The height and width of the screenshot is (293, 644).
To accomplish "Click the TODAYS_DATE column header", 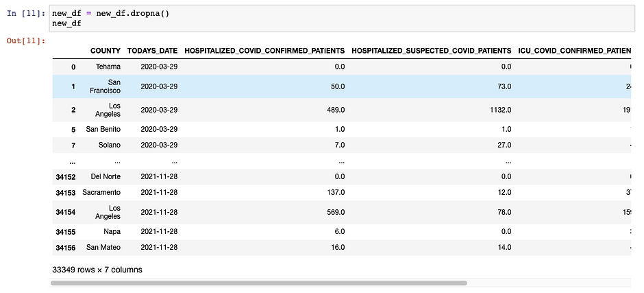I will pyautogui.click(x=152, y=51).
